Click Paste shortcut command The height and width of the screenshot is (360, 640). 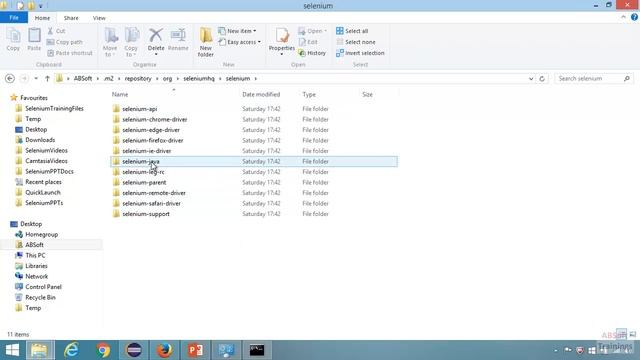point(70,53)
